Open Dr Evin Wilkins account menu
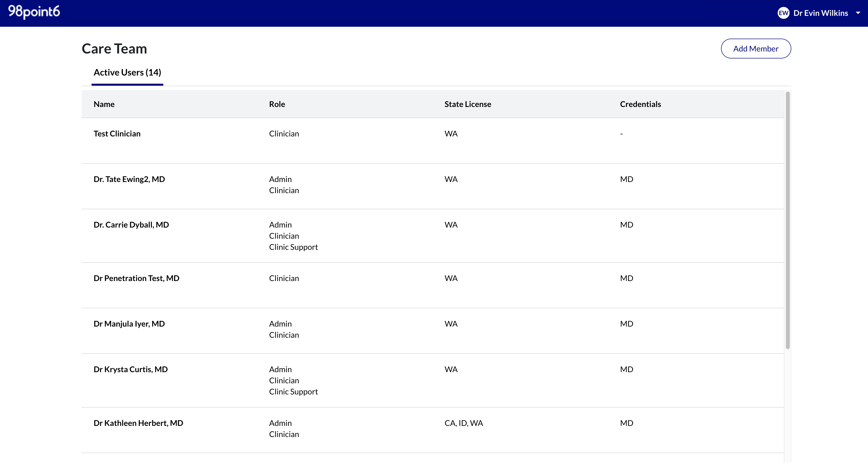The image size is (868, 465). (x=820, y=13)
